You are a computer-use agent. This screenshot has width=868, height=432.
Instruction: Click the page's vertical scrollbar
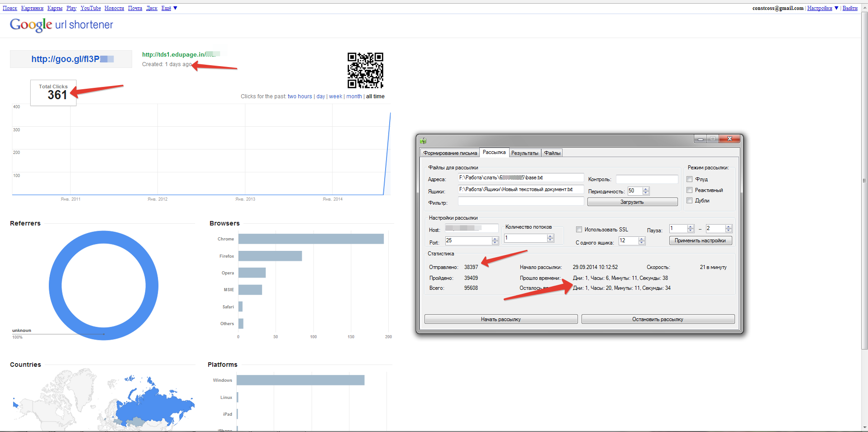(864, 181)
